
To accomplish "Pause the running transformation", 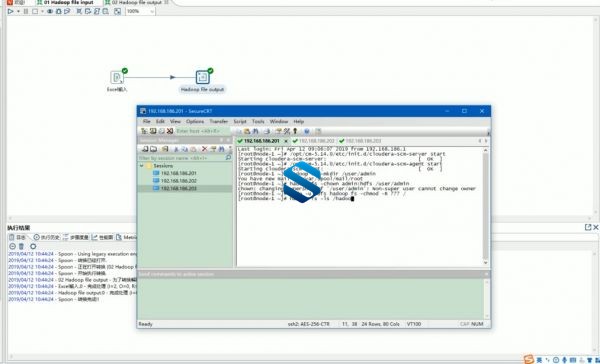I will point(26,11).
